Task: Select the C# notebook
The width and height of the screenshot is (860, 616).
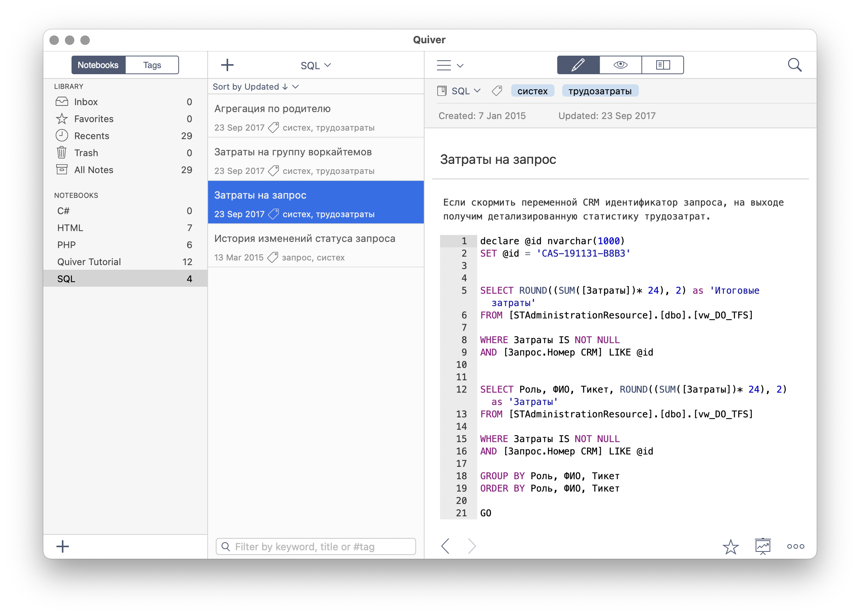Action: (125, 211)
